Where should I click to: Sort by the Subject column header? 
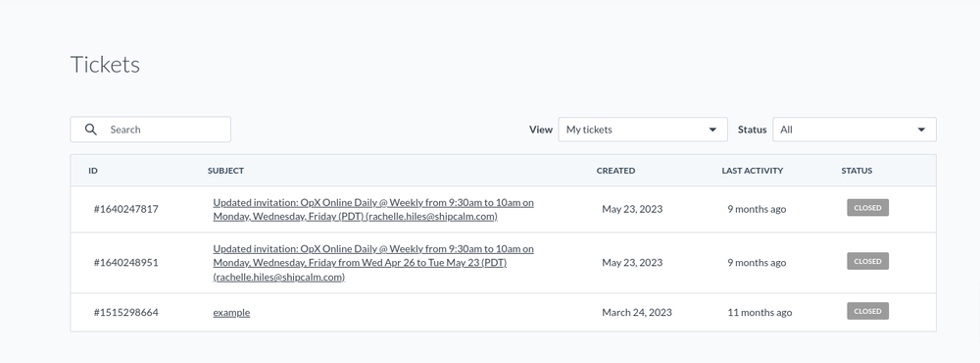[225, 171]
